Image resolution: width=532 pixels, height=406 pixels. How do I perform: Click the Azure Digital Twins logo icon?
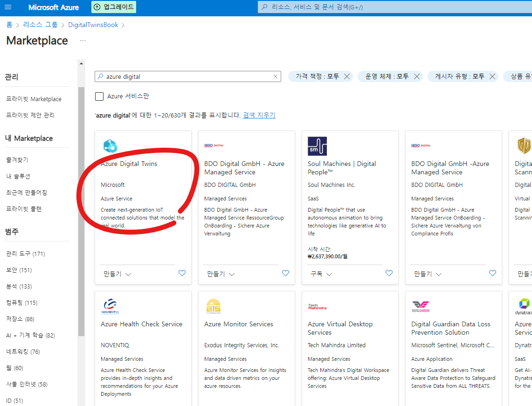[110, 146]
